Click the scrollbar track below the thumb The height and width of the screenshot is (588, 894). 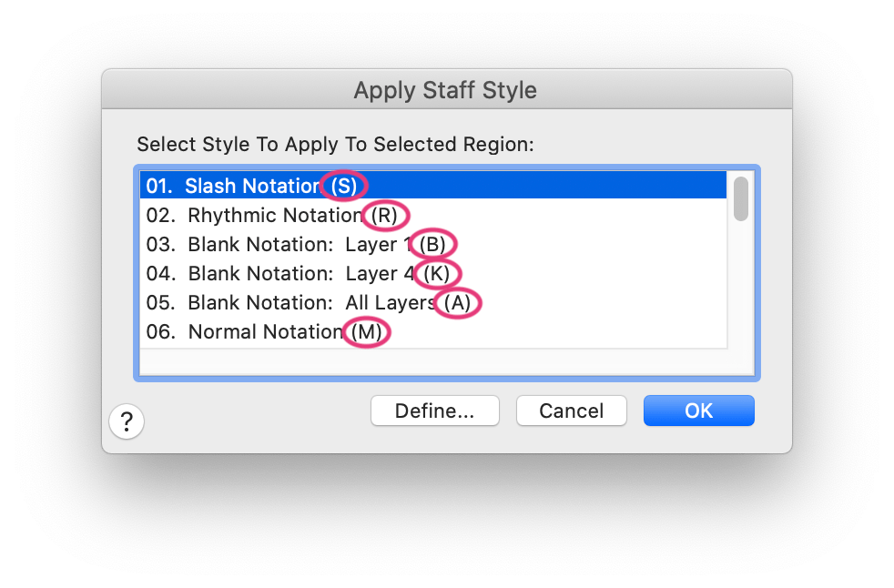[741, 291]
